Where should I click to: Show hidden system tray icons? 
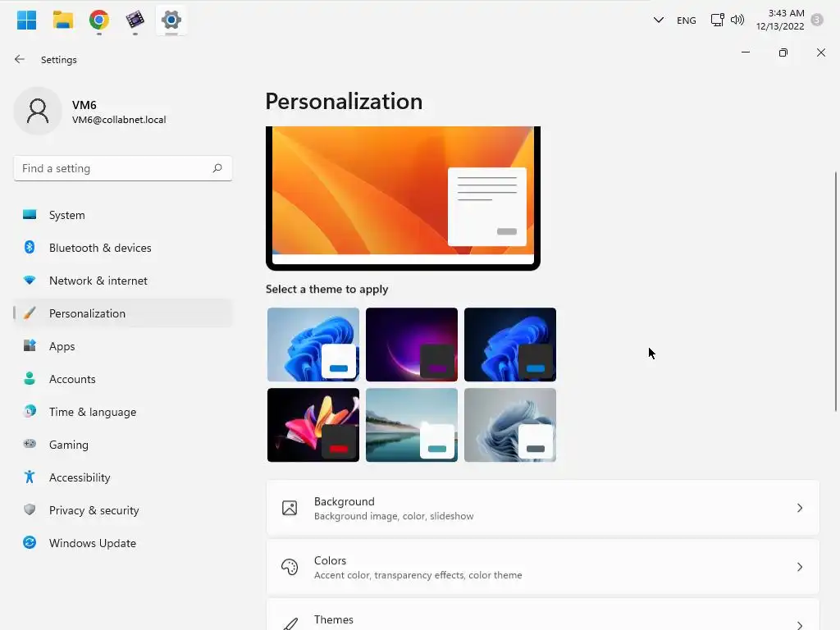[659, 21]
